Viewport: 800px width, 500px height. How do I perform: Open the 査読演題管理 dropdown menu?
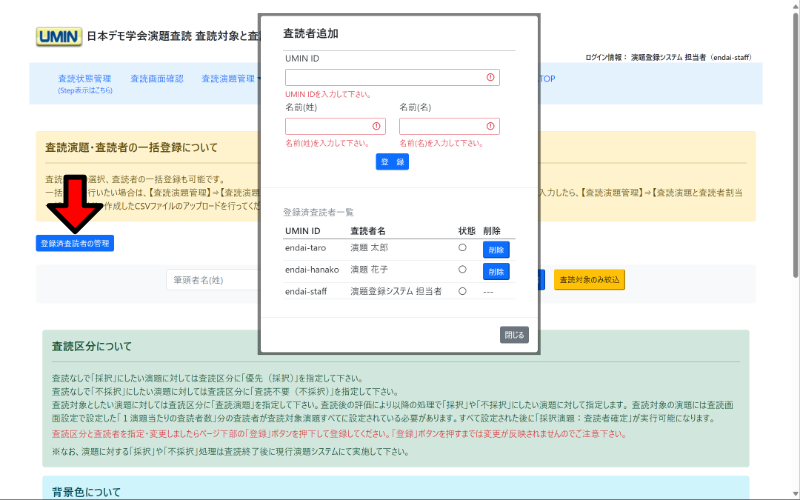(230, 78)
